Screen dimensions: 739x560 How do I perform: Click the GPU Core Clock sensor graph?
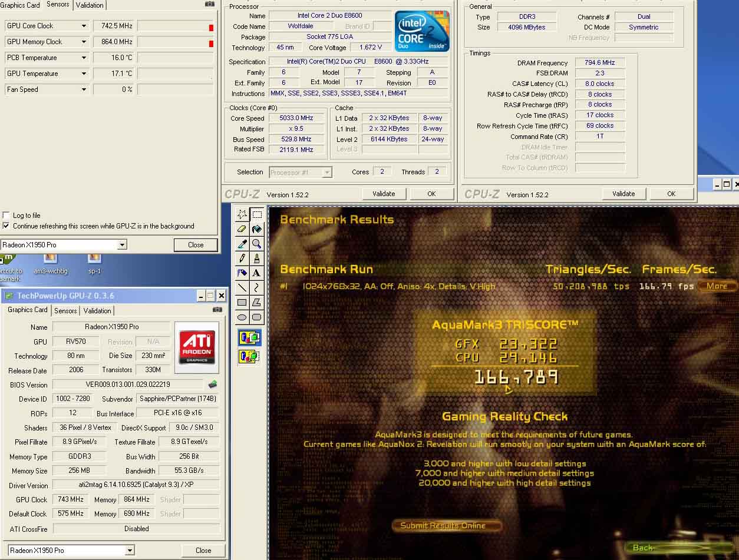(176, 26)
